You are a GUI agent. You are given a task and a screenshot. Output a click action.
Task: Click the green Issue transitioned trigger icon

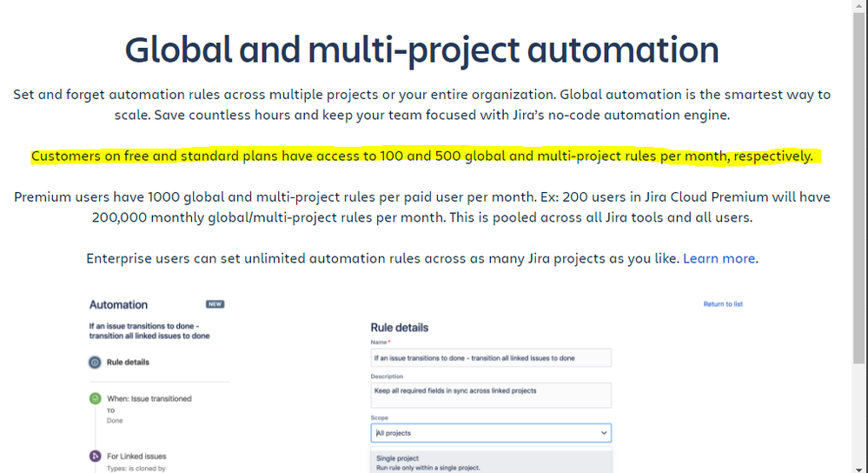click(96, 398)
